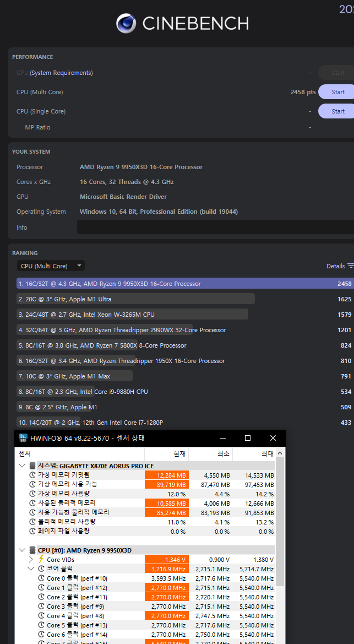Click the clock icon for 사용된 물리적 메모리

point(32,503)
